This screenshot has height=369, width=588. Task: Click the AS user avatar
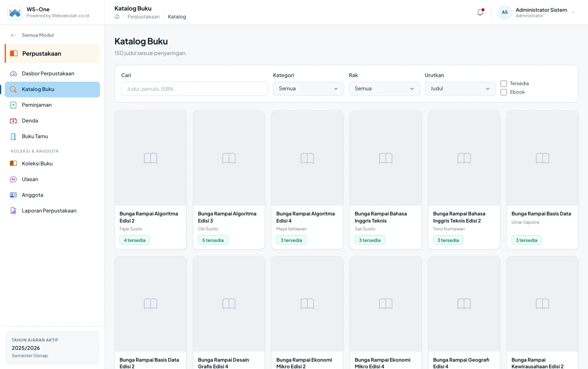505,13
